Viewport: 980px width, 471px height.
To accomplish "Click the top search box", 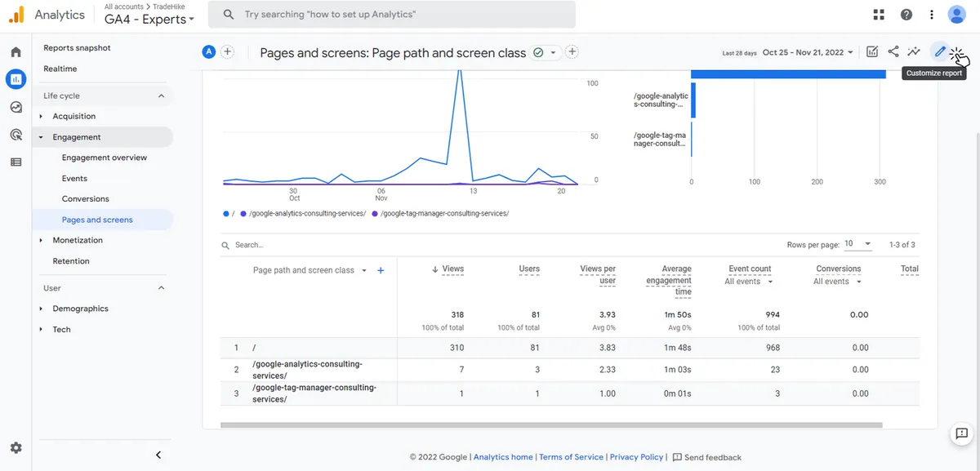I will [392, 15].
